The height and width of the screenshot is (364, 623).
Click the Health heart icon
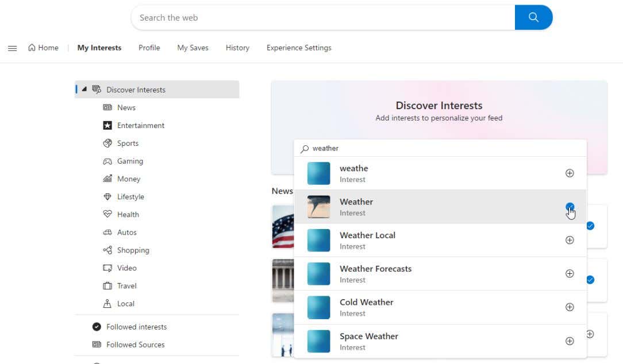click(x=107, y=214)
